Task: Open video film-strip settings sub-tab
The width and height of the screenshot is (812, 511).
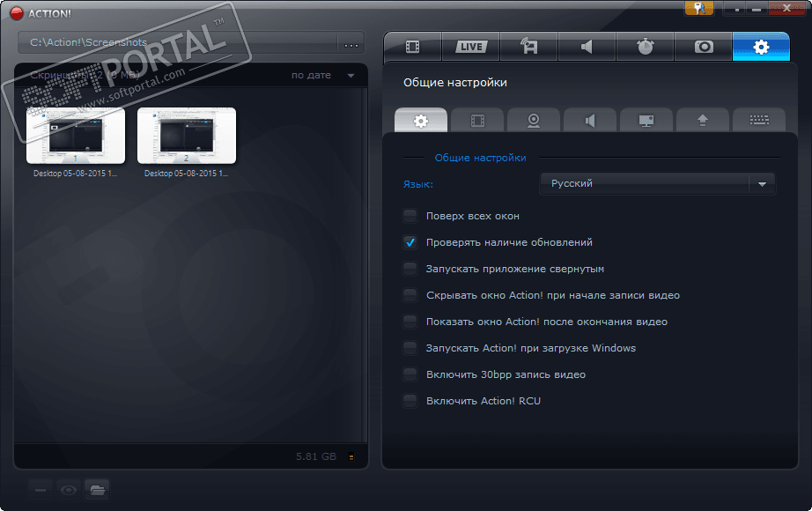Action: pos(477,120)
